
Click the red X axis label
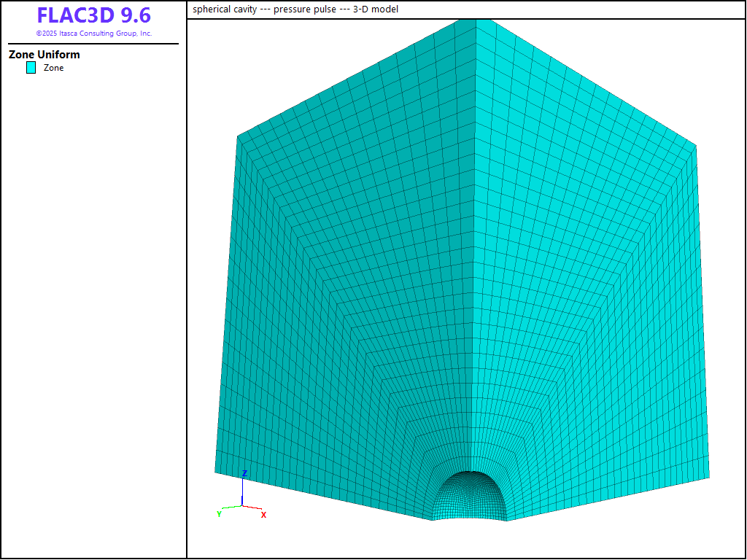[x=263, y=515]
